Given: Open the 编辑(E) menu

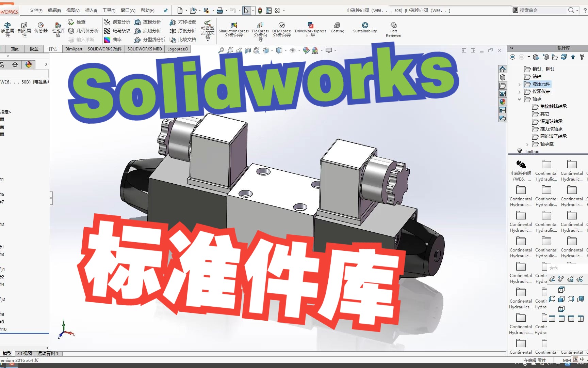Looking at the screenshot, I should [x=54, y=10].
